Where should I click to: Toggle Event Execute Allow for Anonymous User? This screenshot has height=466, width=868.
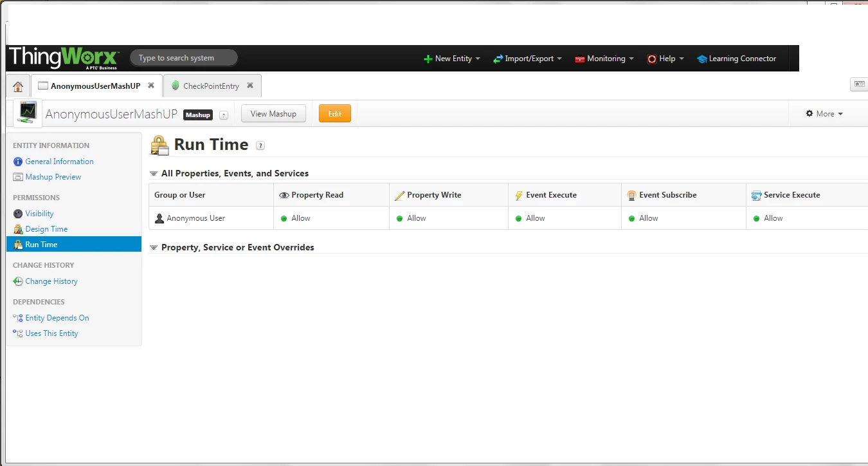tap(530, 218)
